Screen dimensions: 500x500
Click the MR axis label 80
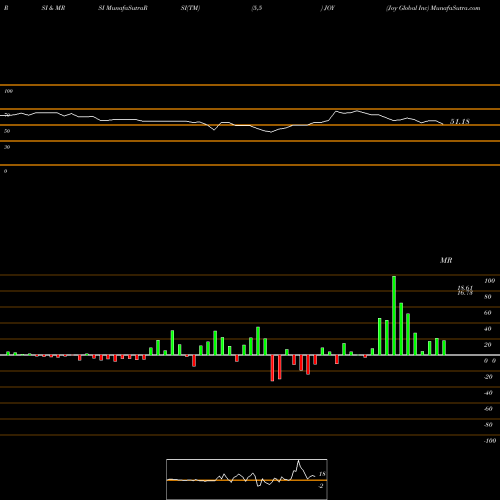tap(488, 297)
